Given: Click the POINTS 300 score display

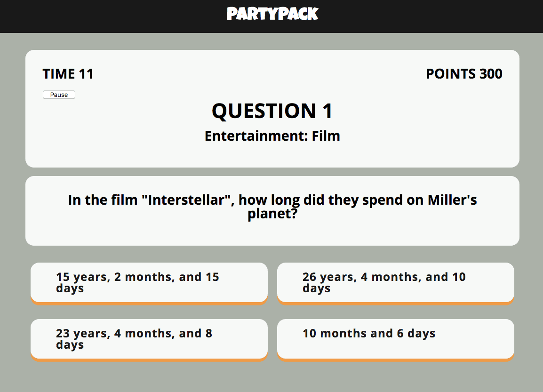Looking at the screenshot, I should click(464, 73).
